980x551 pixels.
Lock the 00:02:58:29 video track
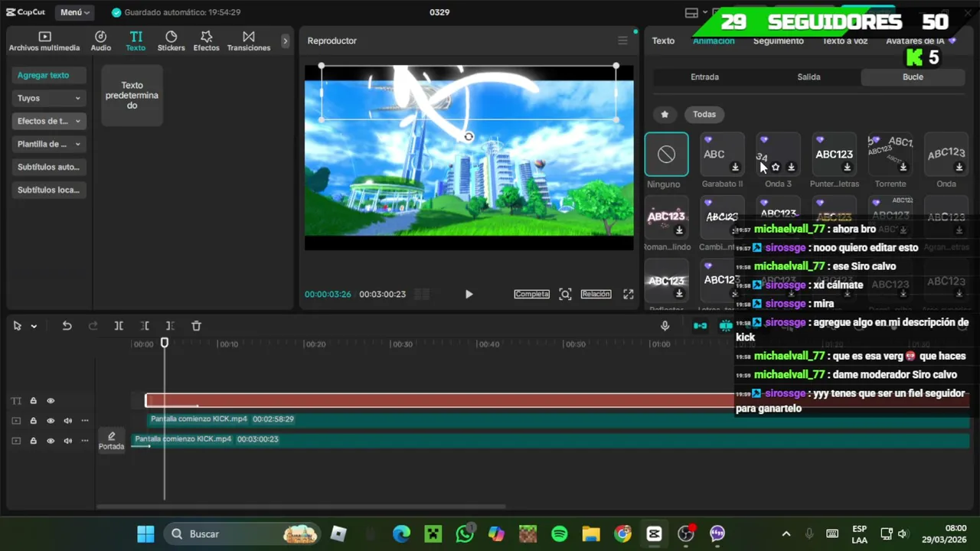(x=34, y=421)
